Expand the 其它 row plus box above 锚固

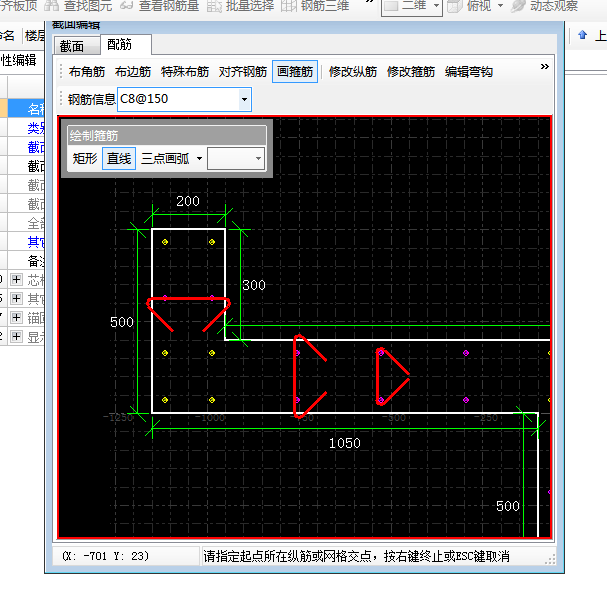coord(16,298)
